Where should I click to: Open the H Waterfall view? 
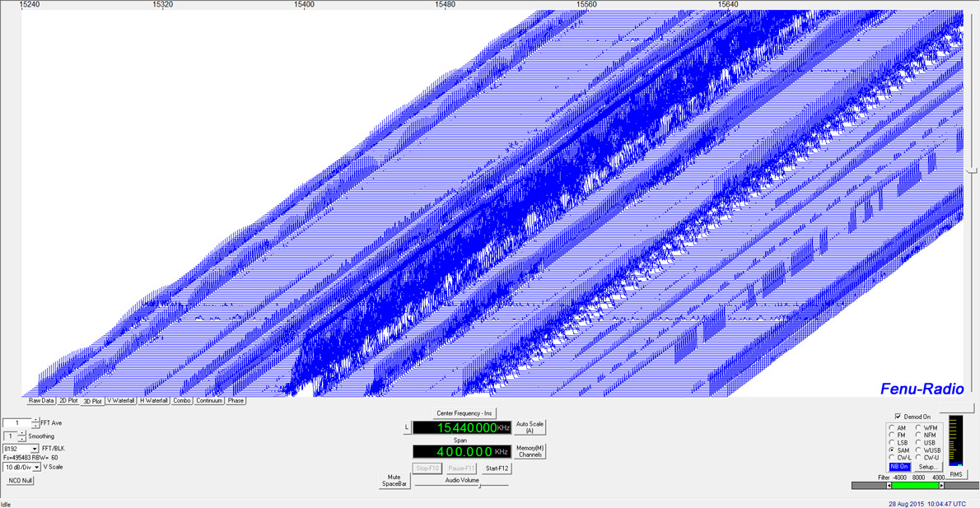(152, 400)
